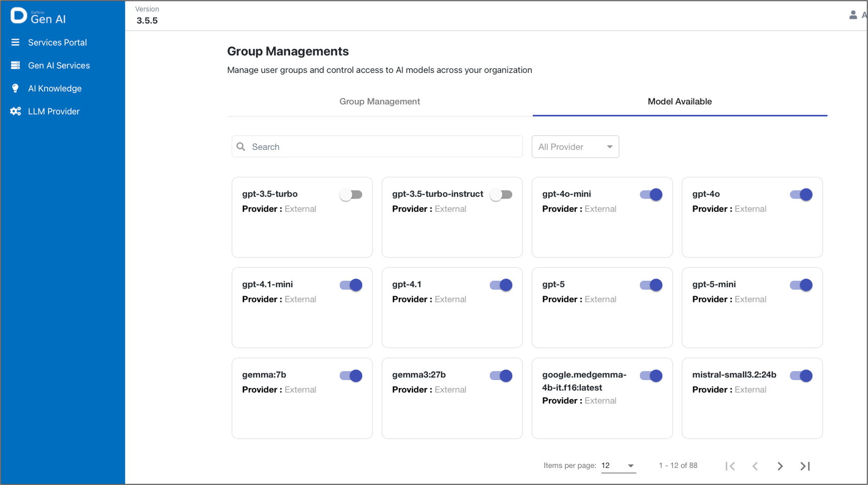Click the mistral-small3.2:24b model name

(x=734, y=375)
